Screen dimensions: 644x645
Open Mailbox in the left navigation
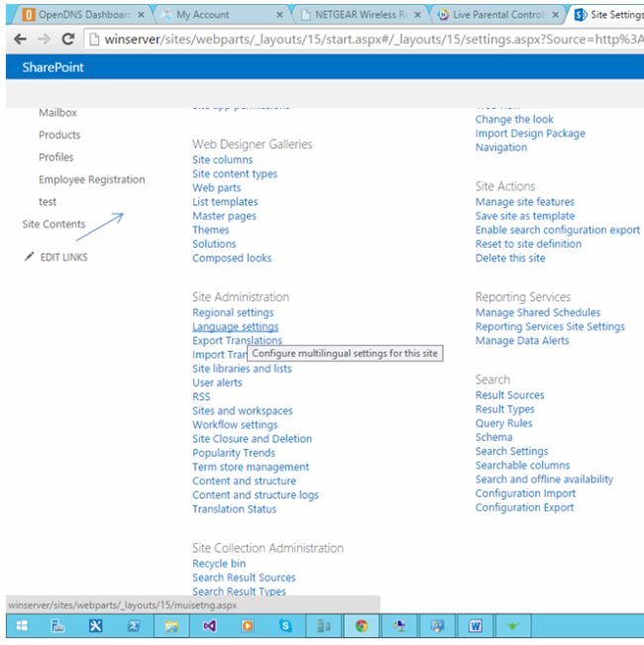click(x=57, y=112)
